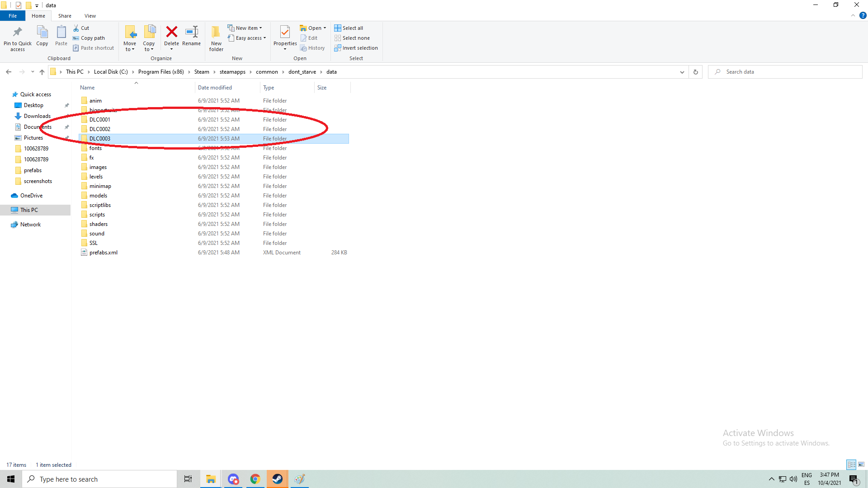Expand the address bar history dropdown
Image resolution: width=868 pixels, height=488 pixels.
coord(682,72)
